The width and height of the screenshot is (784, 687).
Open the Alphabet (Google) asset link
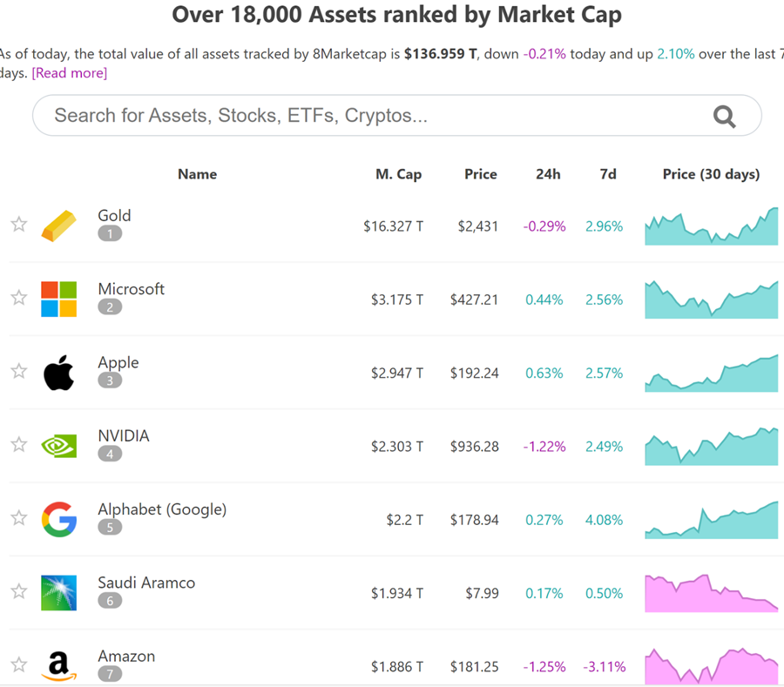click(x=162, y=509)
